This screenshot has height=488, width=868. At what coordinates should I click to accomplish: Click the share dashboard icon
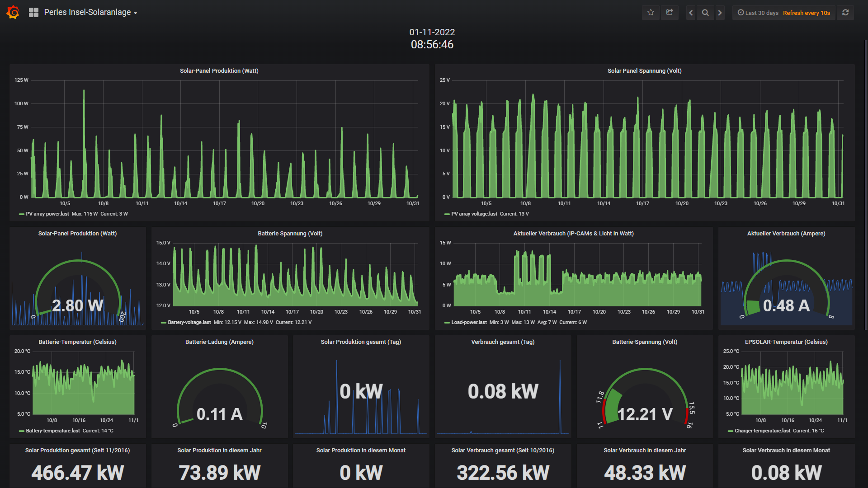pos(670,13)
